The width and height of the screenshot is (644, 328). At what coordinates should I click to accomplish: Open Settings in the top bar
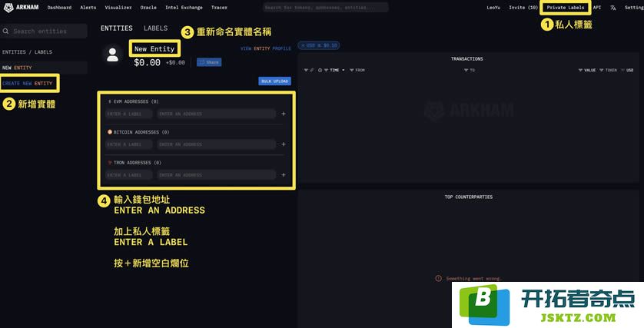tap(634, 8)
